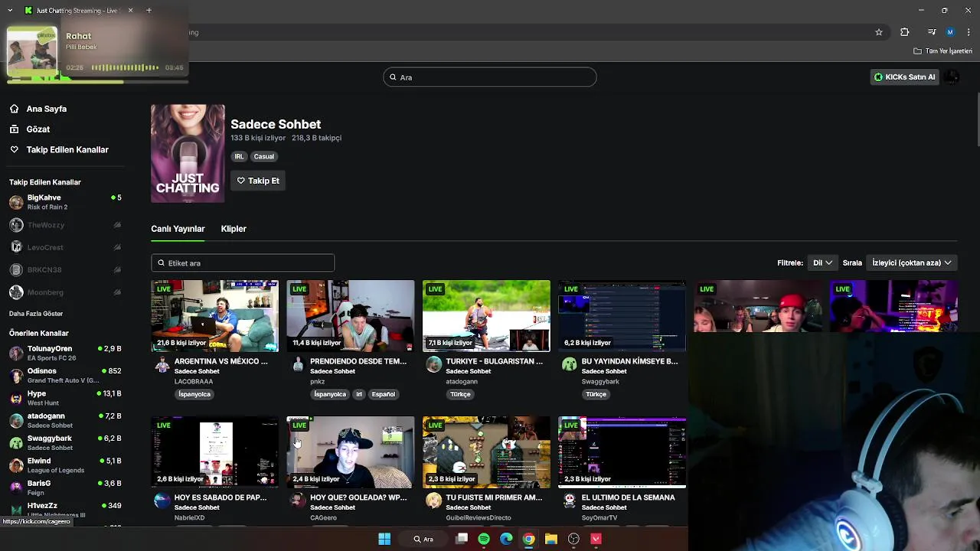Click the Türkçe tag under atadogann stream

click(x=460, y=394)
